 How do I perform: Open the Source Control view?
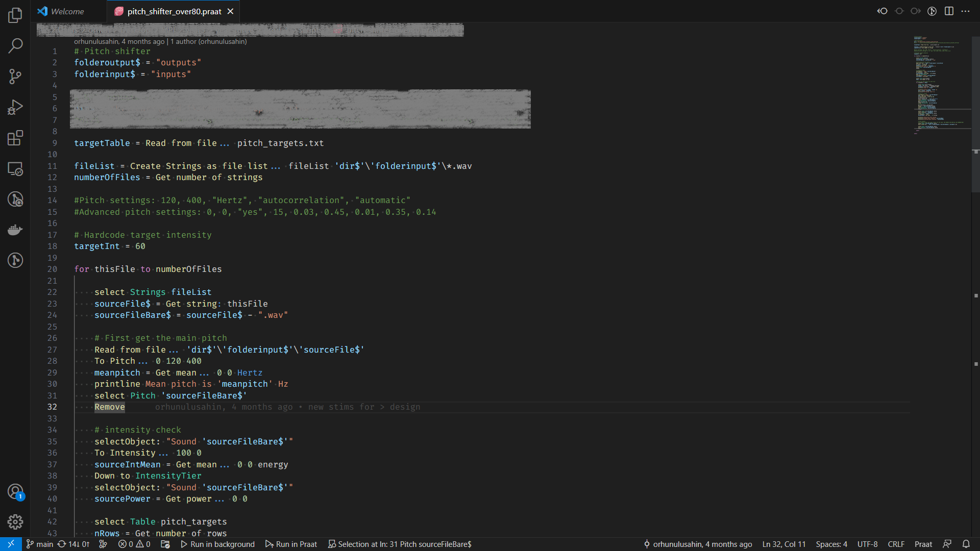coord(15,77)
